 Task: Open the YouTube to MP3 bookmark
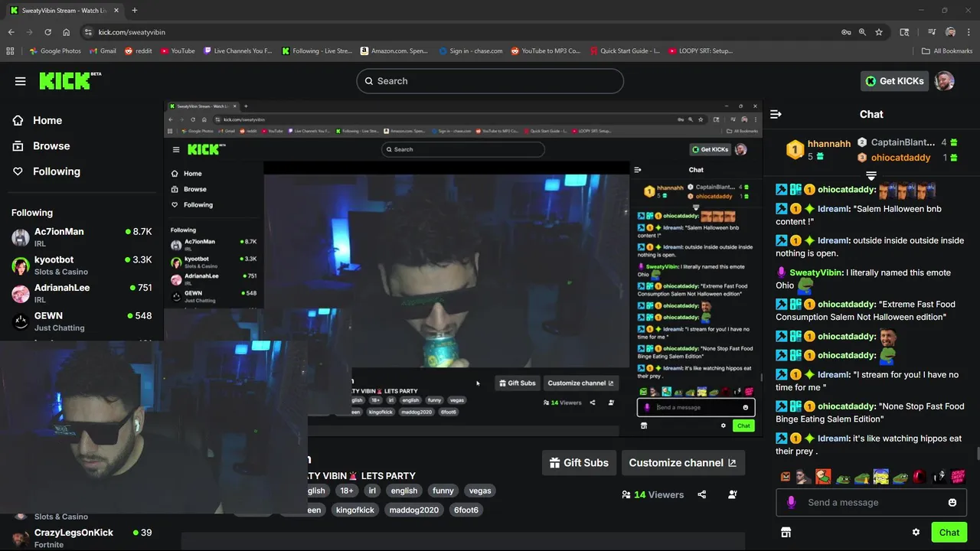click(547, 51)
